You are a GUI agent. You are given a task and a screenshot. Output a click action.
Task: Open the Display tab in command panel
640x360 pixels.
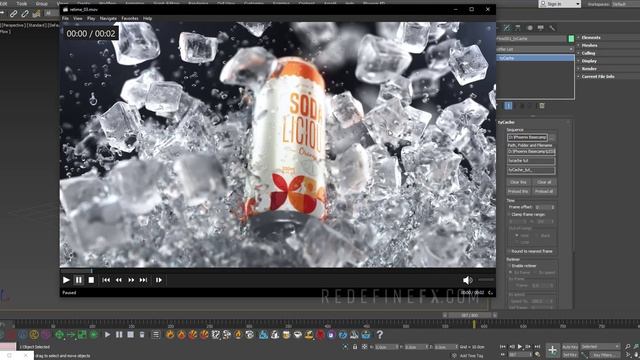(x=541, y=28)
